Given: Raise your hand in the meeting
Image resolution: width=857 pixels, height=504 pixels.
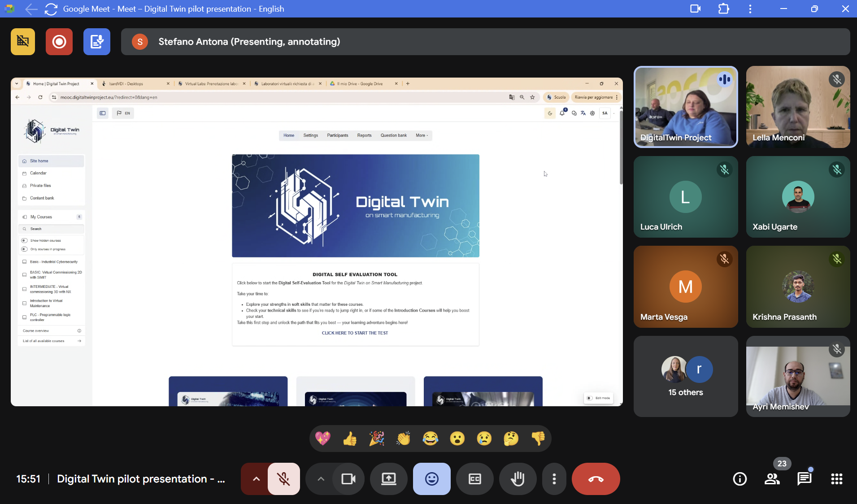Looking at the screenshot, I should (518, 478).
